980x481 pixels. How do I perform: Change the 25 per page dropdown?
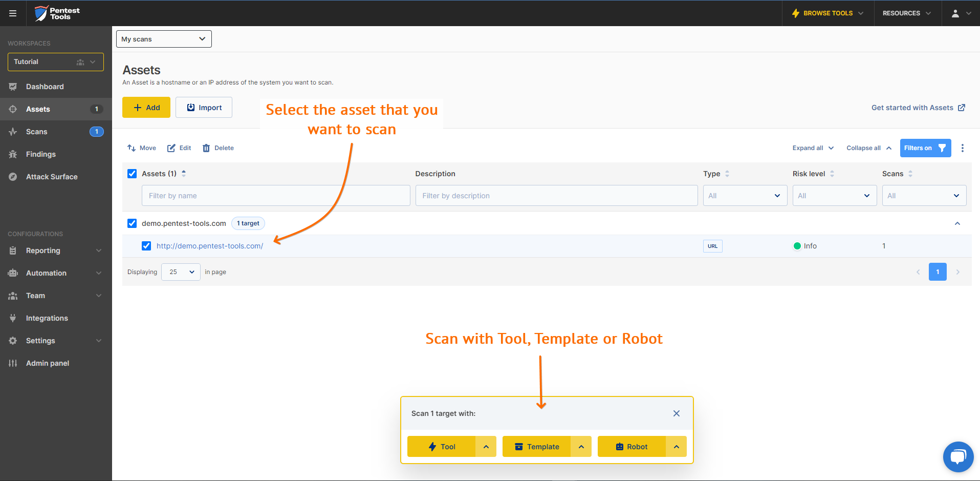(181, 272)
